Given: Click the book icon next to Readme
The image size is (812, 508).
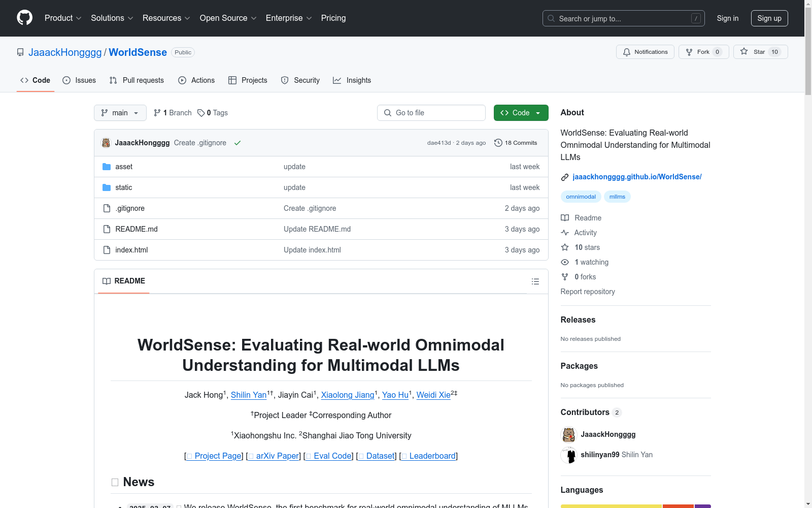Looking at the screenshot, I should (565, 218).
